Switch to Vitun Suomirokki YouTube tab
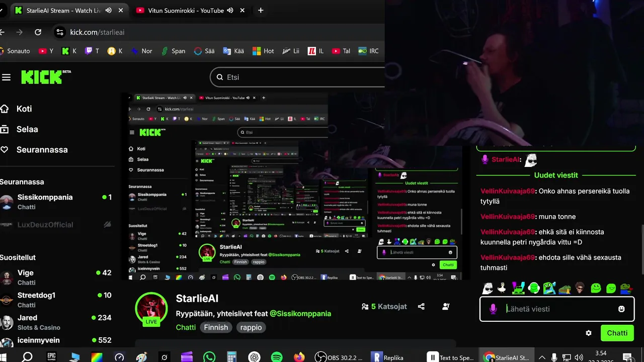644x362 pixels. [191, 10]
